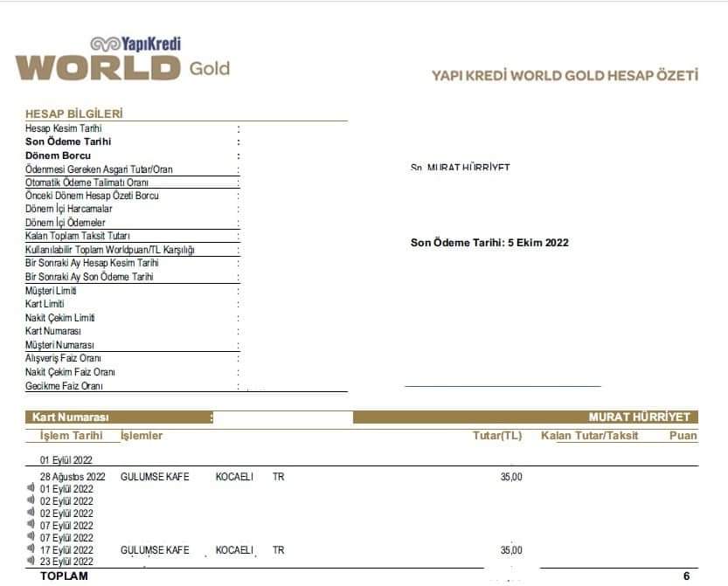Image resolution: width=728 pixels, height=586 pixels.
Task: Click the 'Alışveriş Faiz Oranı' label
Action: 63,358
